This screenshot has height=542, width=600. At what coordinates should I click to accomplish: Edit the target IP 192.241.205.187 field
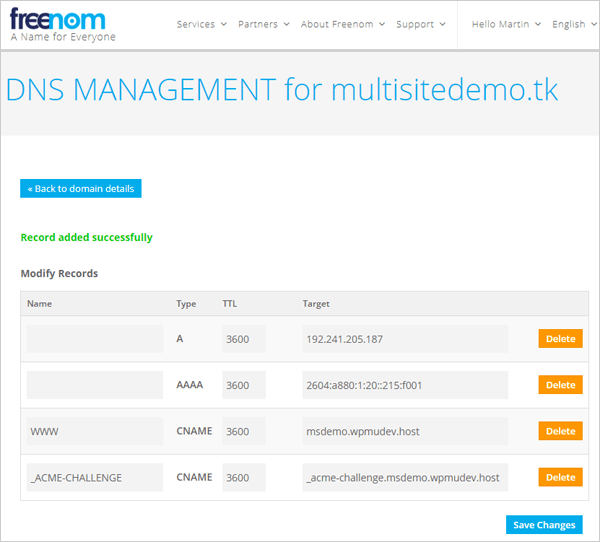click(x=405, y=339)
